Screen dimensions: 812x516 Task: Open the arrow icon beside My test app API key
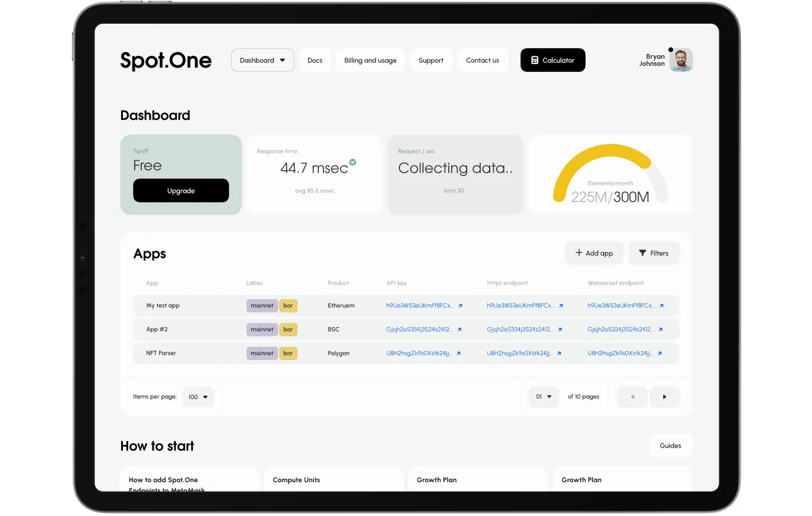click(460, 306)
